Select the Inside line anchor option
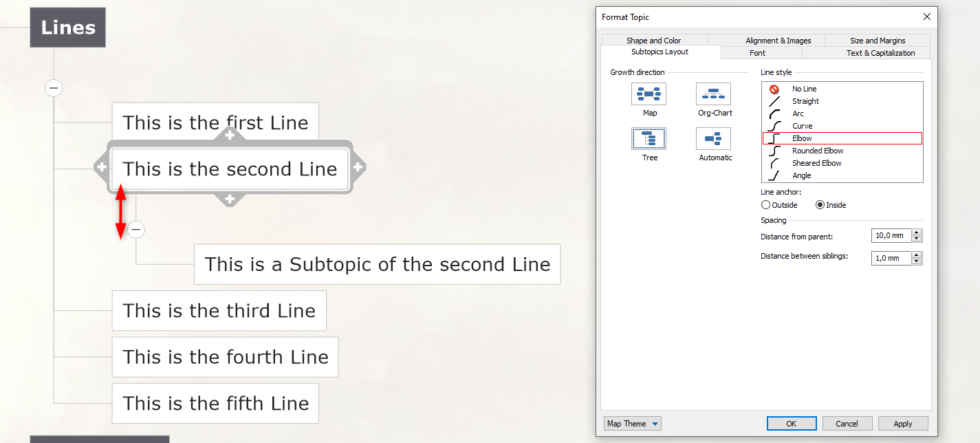980x443 pixels. pos(831,205)
